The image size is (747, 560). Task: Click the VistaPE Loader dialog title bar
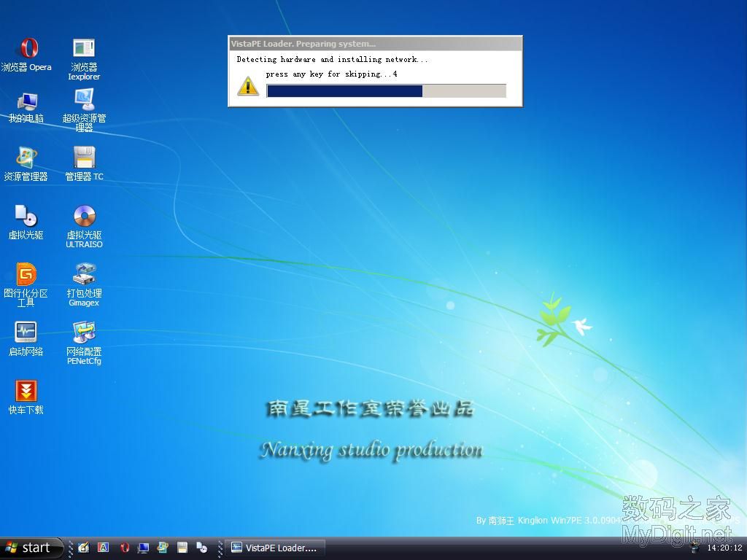tap(376, 44)
